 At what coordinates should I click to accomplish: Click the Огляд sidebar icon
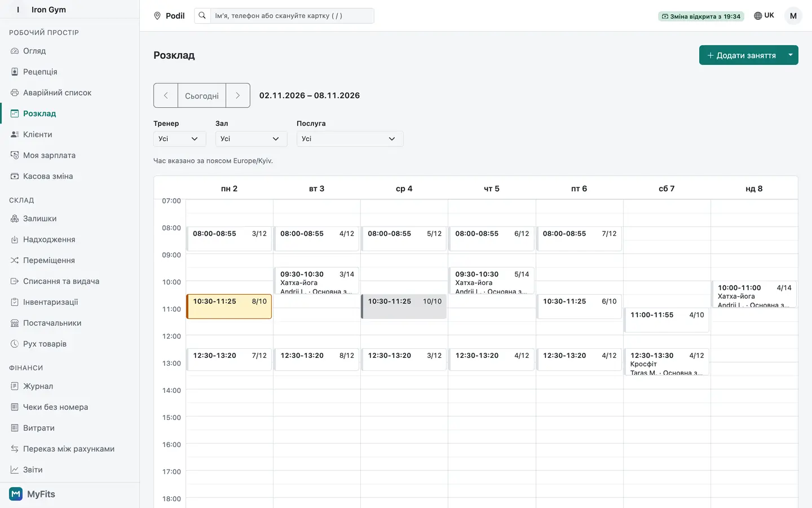[x=15, y=51]
